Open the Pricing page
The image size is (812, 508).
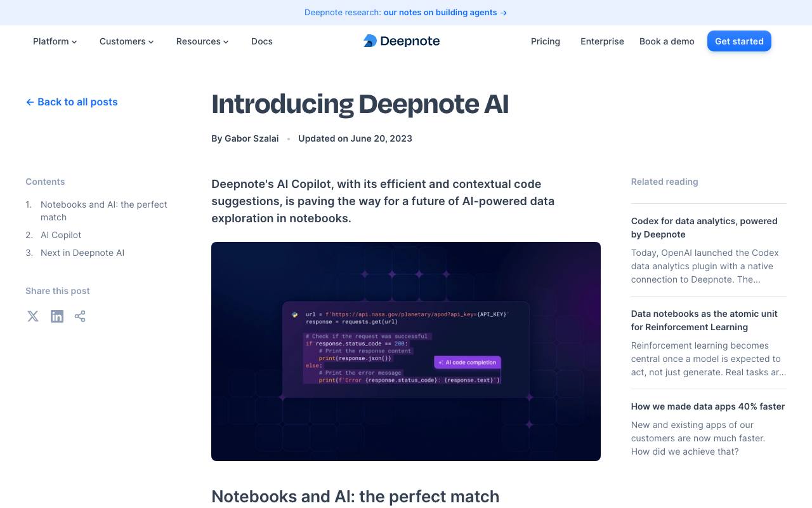coord(546,41)
